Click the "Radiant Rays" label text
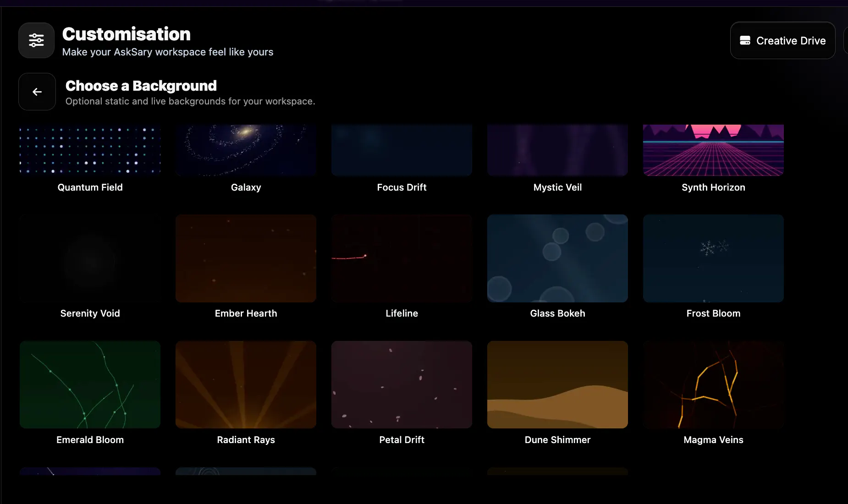Viewport: 848px width, 504px height. pyautogui.click(x=246, y=440)
